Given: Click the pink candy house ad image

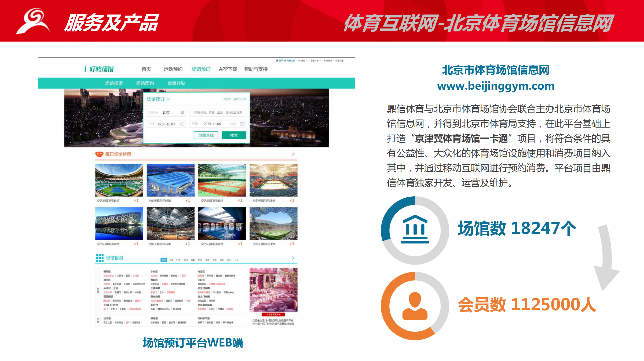Looking at the screenshot, I should click(273, 290).
